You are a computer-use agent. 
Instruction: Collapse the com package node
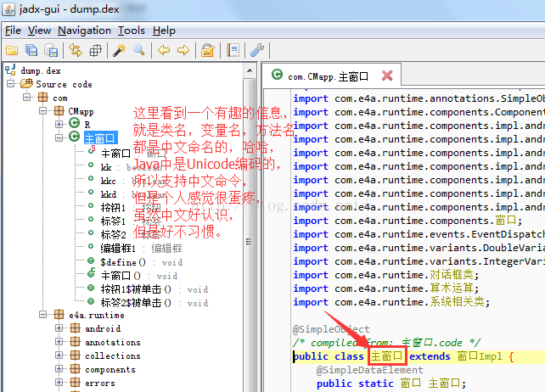(x=27, y=98)
